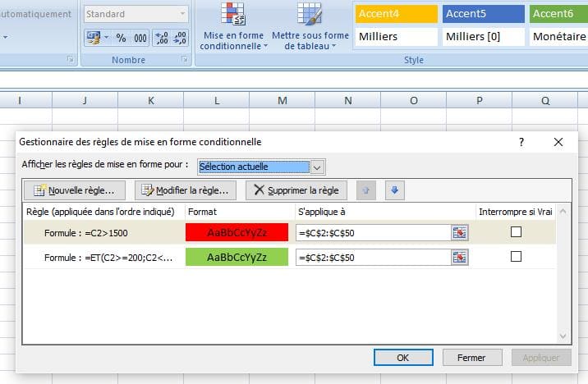Select column N header

pyautogui.click(x=347, y=100)
